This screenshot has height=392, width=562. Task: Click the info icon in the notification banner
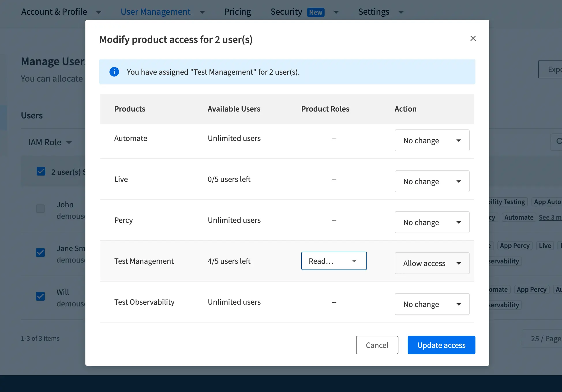pyautogui.click(x=114, y=72)
